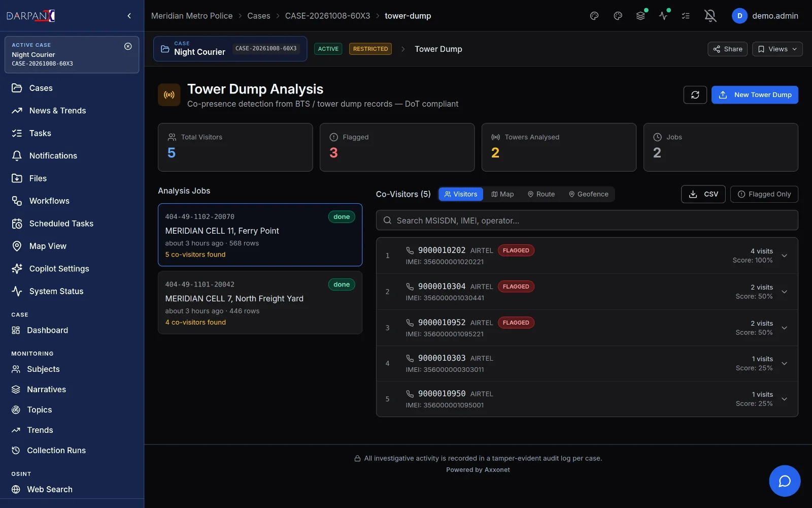Refresh the tower dump analysis

695,95
